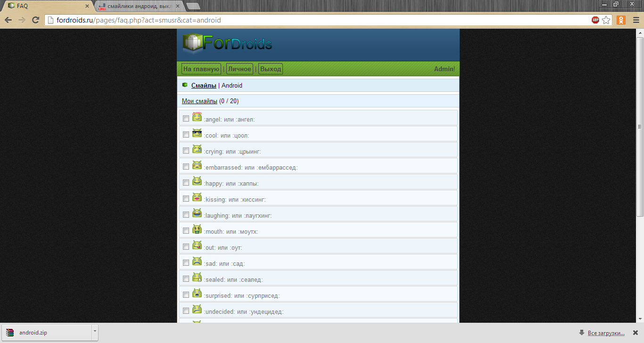Open the Мои смайлы link
Viewport: 644px width, 343px height.
[x=199, y=101]
